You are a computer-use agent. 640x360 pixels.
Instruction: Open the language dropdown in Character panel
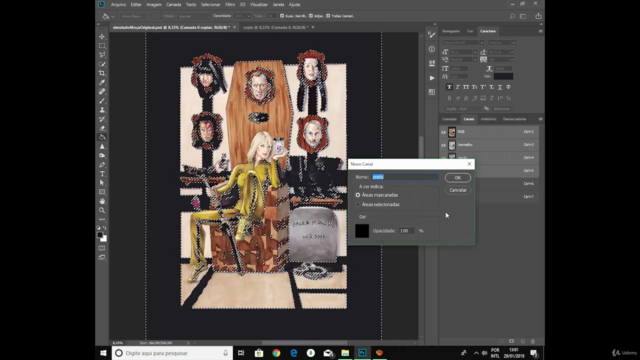click(x=463, y=109)
